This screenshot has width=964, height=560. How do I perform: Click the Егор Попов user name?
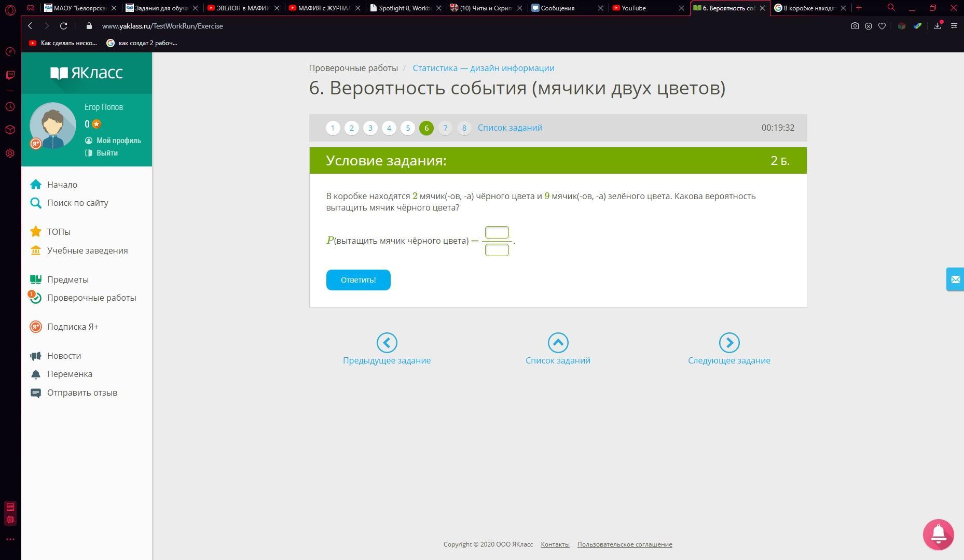[104, 107]
